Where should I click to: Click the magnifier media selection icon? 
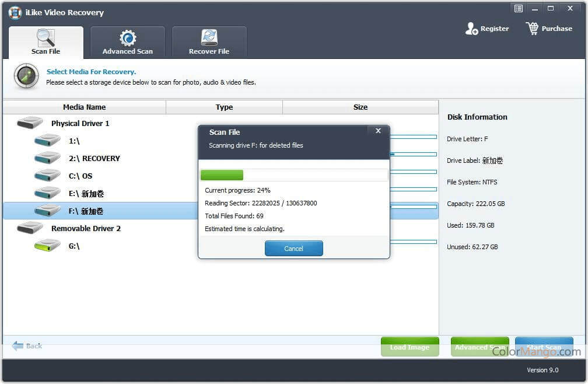pyautogui.click(x=26, y=76)
